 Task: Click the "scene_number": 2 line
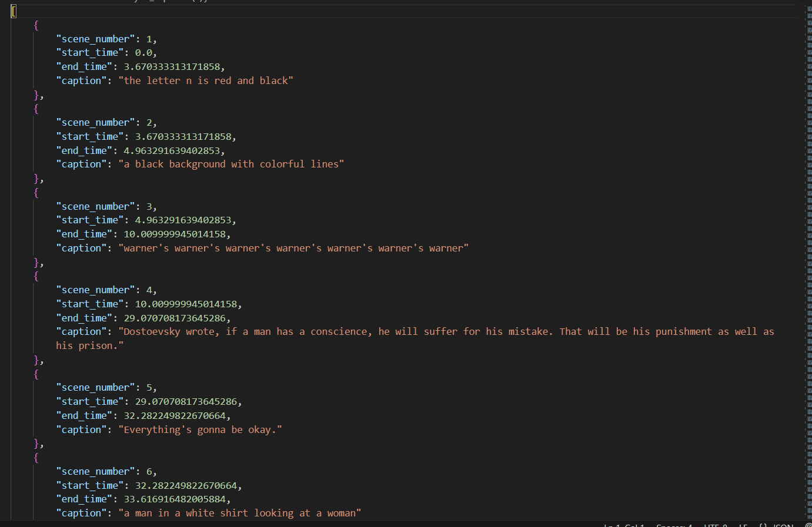coord(106,122)
